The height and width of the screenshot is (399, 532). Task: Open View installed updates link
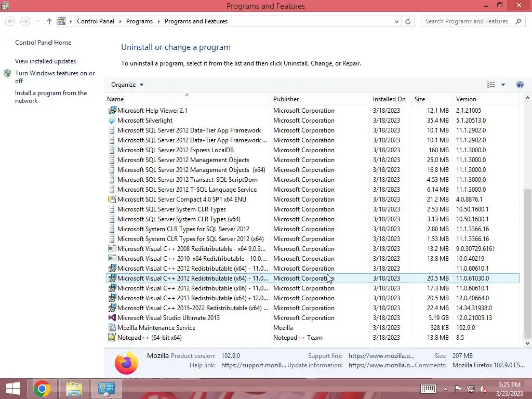(x=46, y=61)
